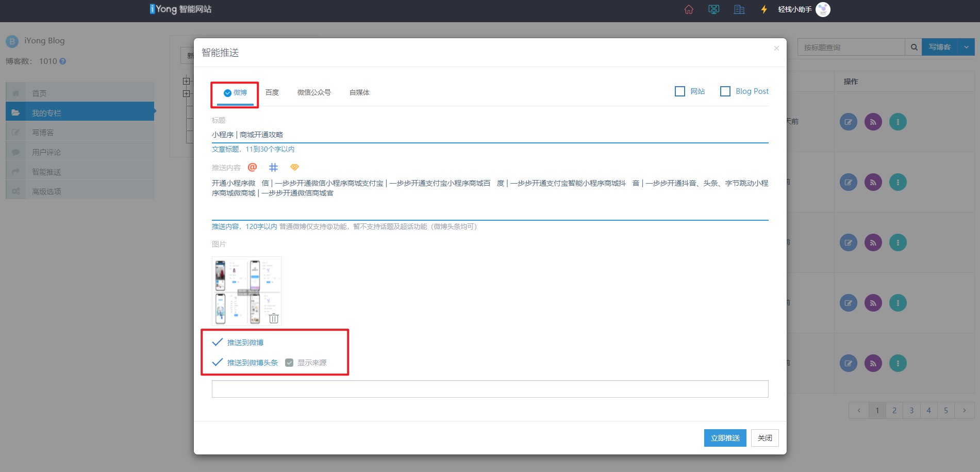Open 首页 in the sidebar
Viewport: 980px width, 472px height.
[x=80, y=93]
